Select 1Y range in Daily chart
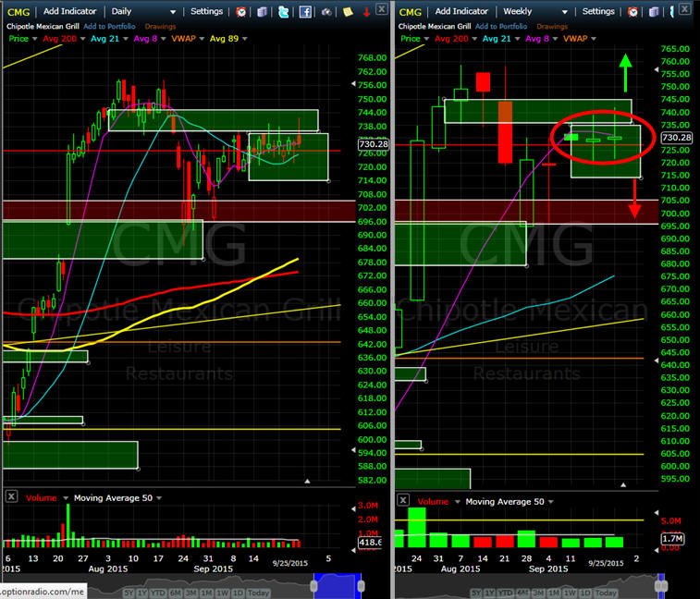The width and height of the screenshot is (700, 599). click(x=142, y=593)
